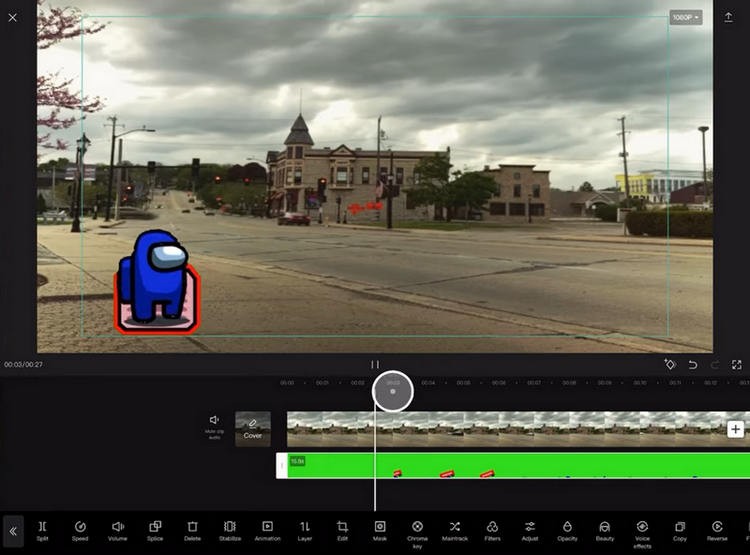Open the Beauty tool
The image size is (750, 555).
point(605,531)
